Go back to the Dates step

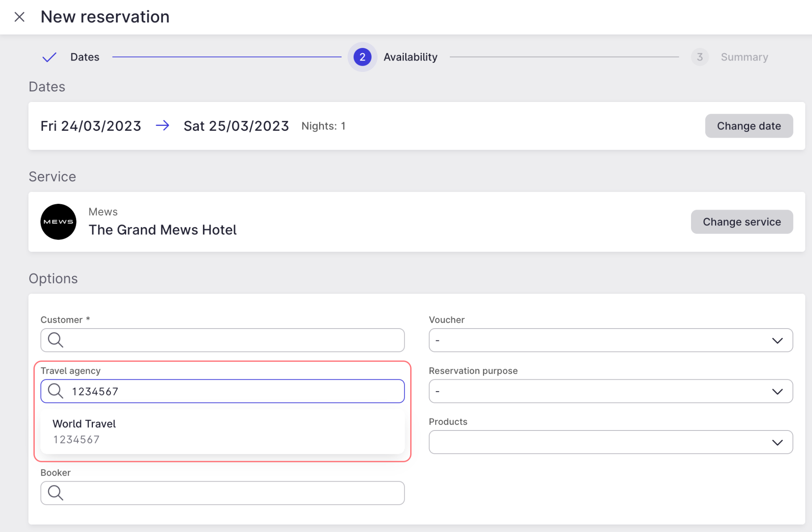point(85,57)
